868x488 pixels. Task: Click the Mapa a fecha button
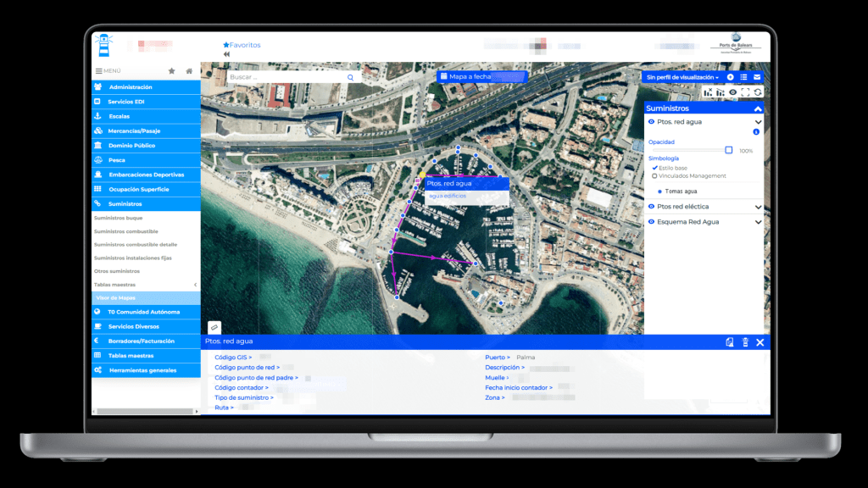481,76
